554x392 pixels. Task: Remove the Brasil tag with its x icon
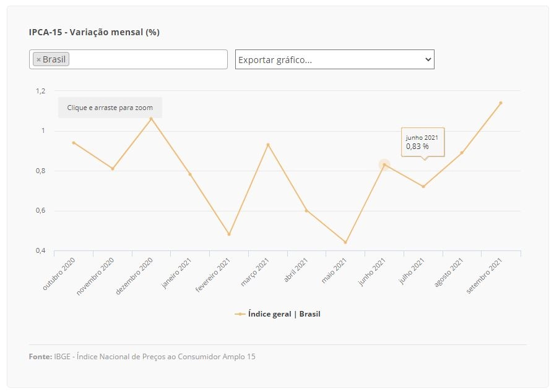(x=38, y=59)
